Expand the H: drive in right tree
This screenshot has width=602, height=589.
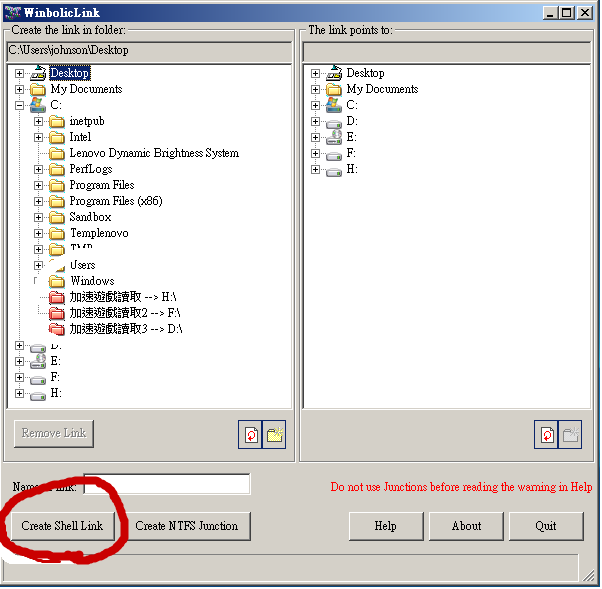coord(315,169)
